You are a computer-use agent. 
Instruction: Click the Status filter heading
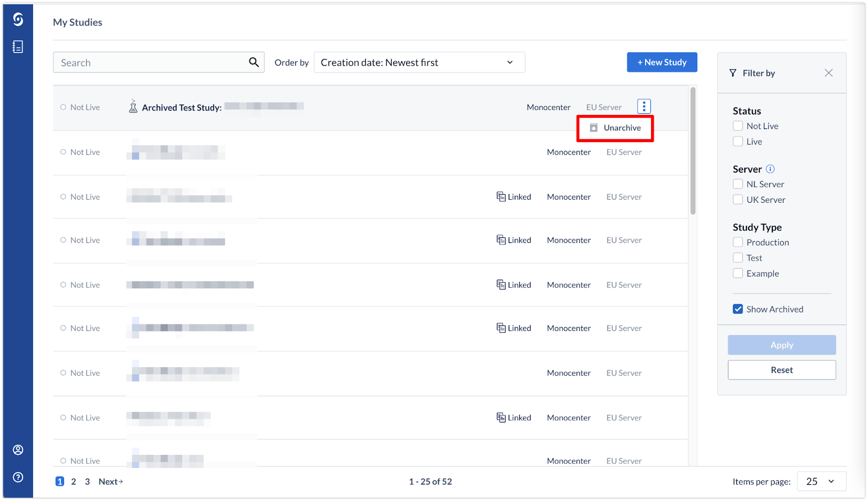747,111
